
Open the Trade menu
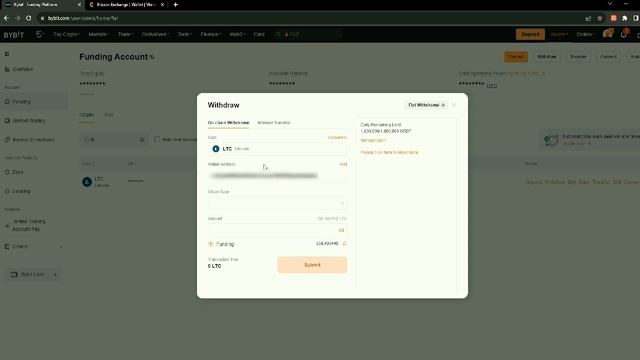tap(125, 34)
